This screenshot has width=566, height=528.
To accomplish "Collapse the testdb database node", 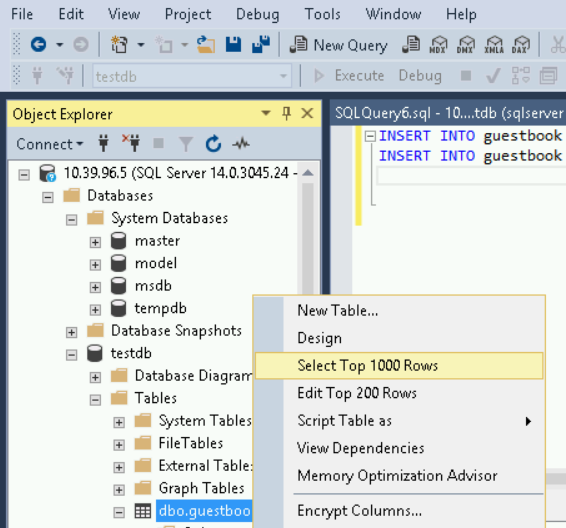I will [71, 355].
